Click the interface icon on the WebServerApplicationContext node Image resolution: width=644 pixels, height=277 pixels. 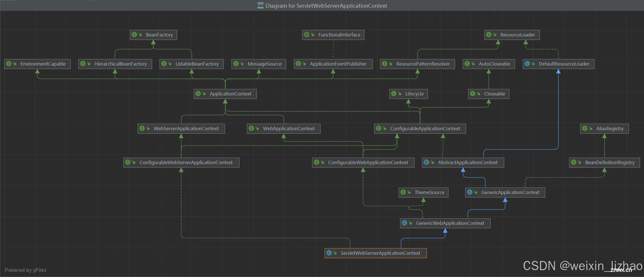(142, 128)
